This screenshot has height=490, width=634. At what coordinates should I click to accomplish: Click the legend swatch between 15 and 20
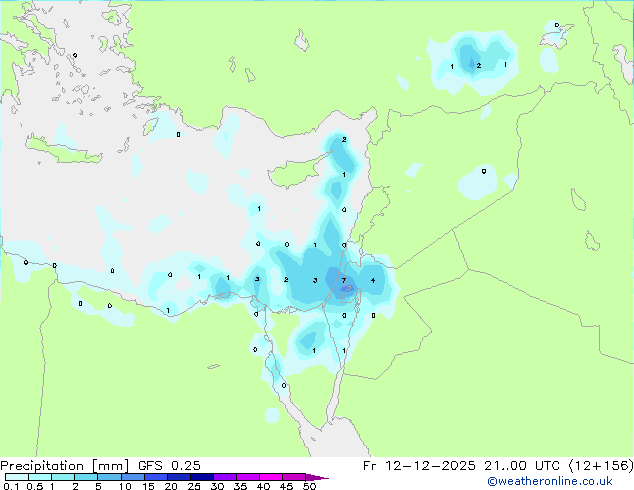point(156,477)
